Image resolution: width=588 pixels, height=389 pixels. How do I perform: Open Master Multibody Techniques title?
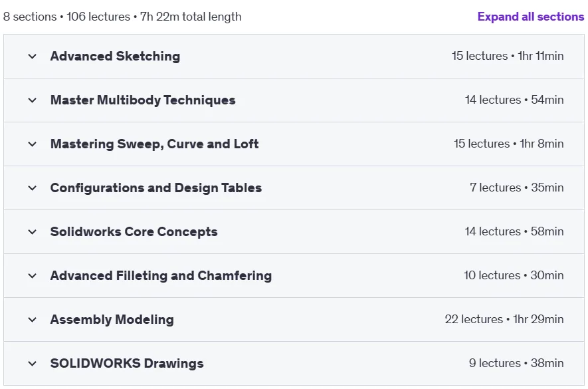pos(143,100)
